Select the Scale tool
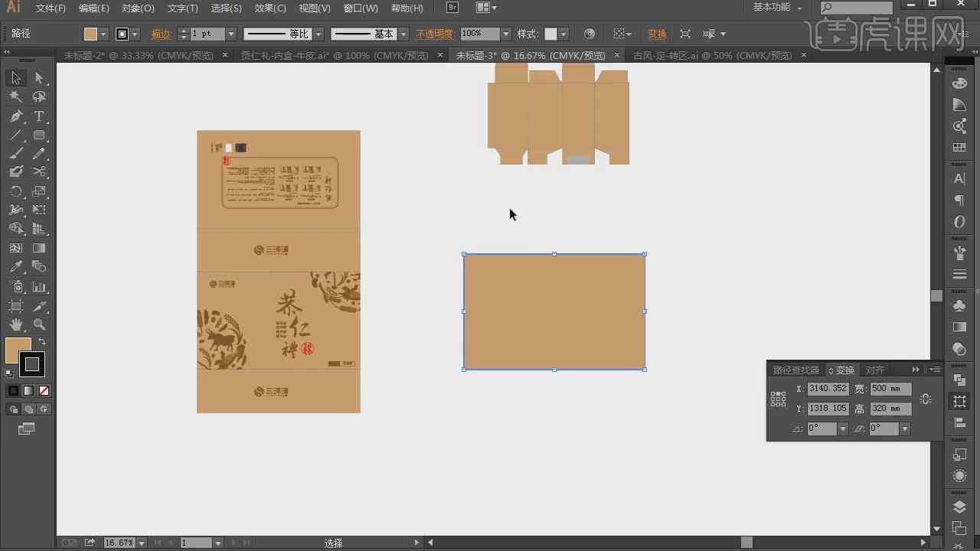980x551 pixels. point(39,191)
